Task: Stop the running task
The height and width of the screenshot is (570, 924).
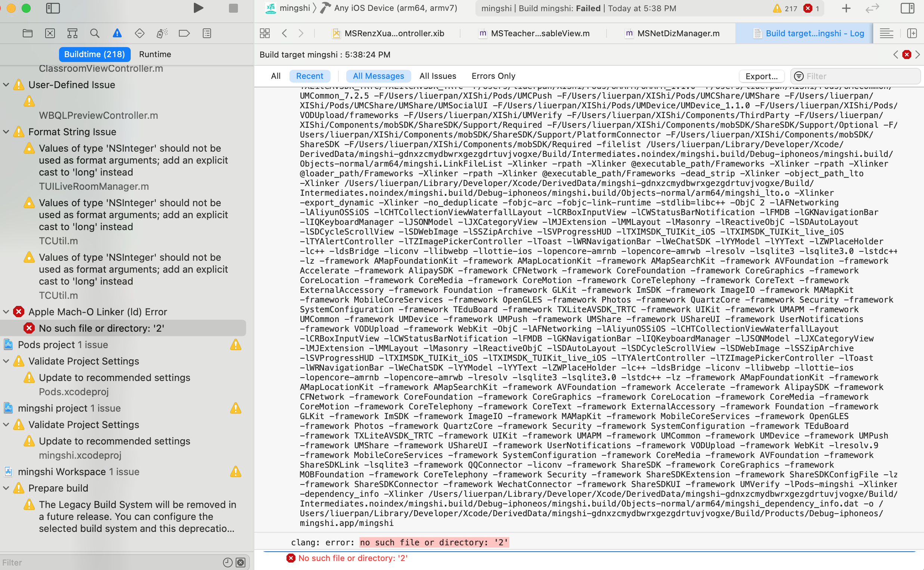Action: (233, 8)
